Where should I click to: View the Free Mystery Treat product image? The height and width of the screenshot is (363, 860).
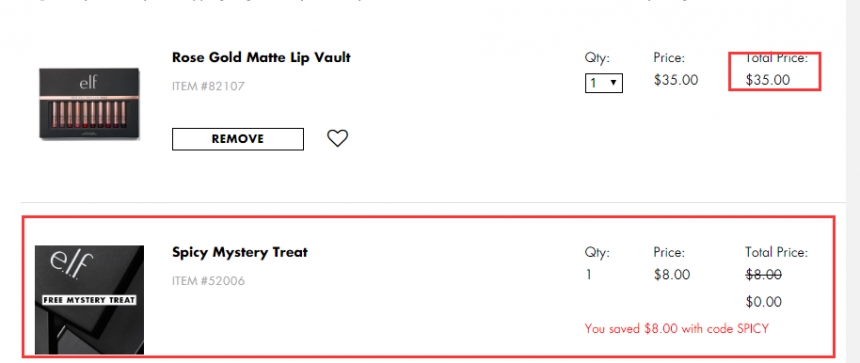[89, 299]
